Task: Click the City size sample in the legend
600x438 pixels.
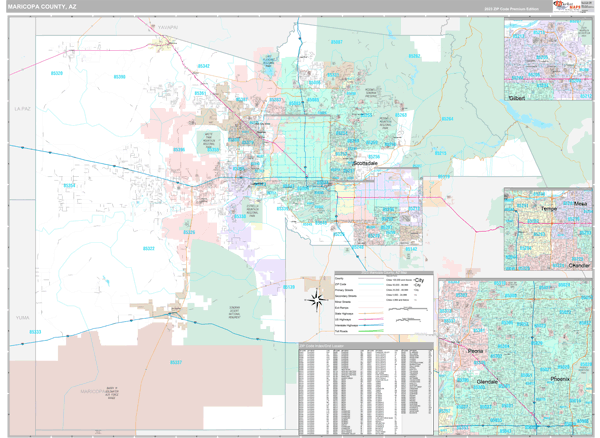Action: pyautogui.click(x=418, y=282)
